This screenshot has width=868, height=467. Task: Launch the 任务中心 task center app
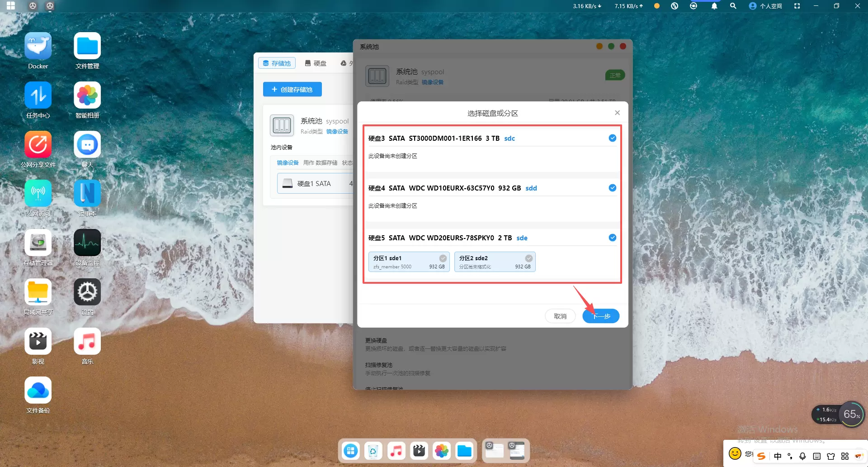38,95
